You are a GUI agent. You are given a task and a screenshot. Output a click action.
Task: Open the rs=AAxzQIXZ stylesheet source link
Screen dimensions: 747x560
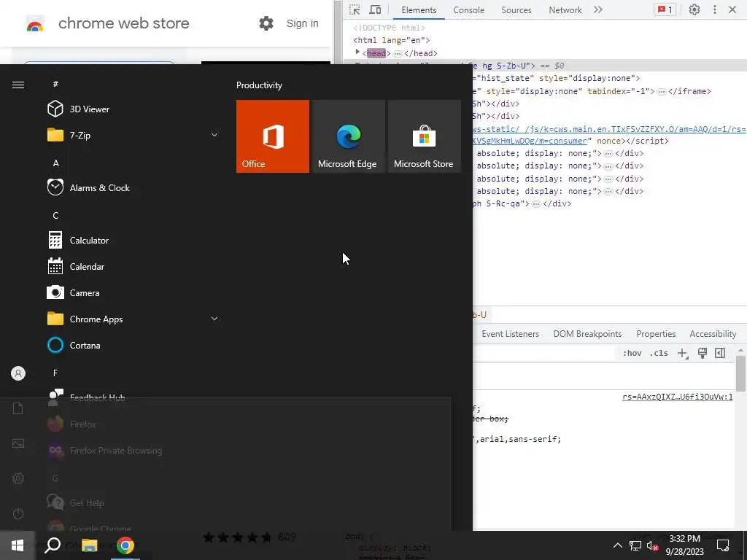click(x=678, y=397)
